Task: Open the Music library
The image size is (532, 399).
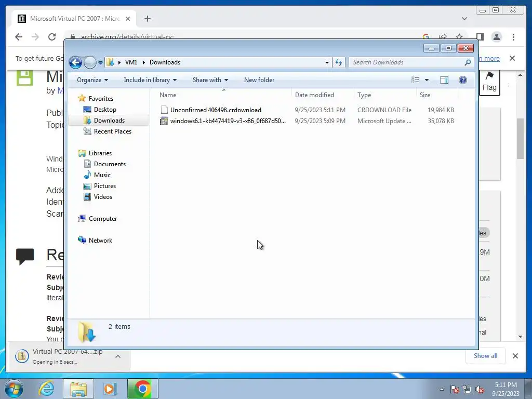Action: 102,175
